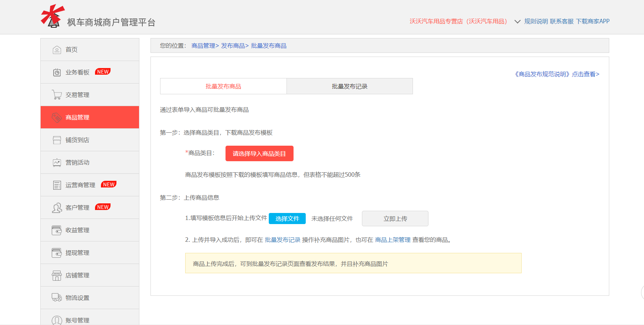Open 《商品发布规范说明》点击查看 link
The height and width of the screenshot is (325, 644).
[x=557, y=74]
